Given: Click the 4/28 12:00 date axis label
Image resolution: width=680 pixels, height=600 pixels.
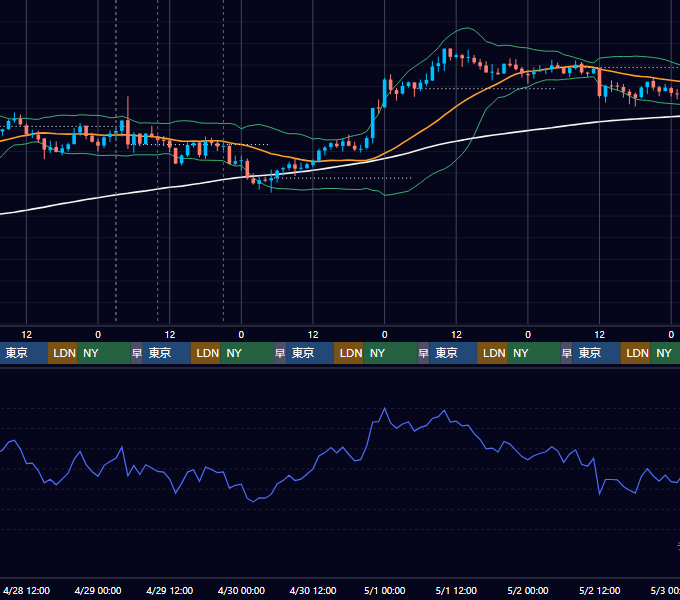Looking at the screenshot, I should coord(26,590).
